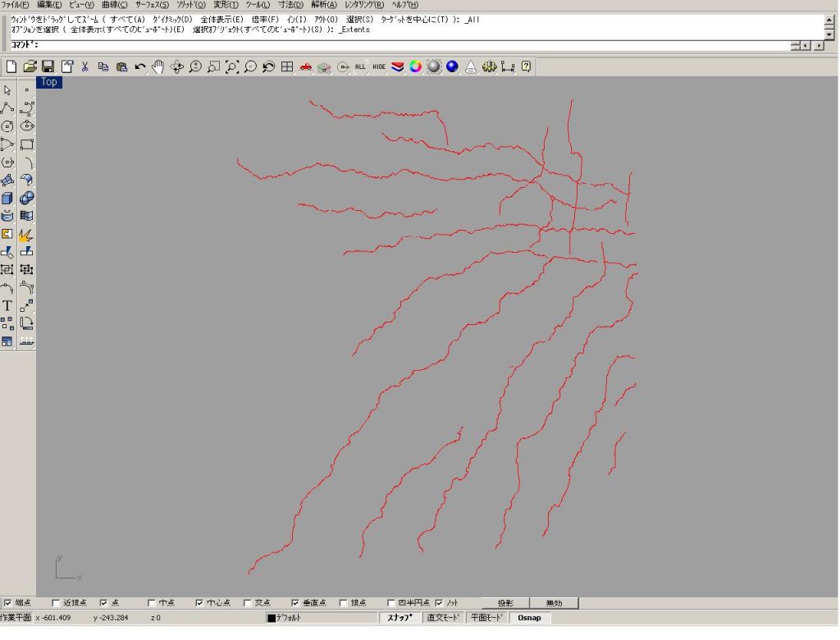Viewport: 840px width, 640px height.
Task: Click the red car set-view icon
Action: [x=305, y=66]
